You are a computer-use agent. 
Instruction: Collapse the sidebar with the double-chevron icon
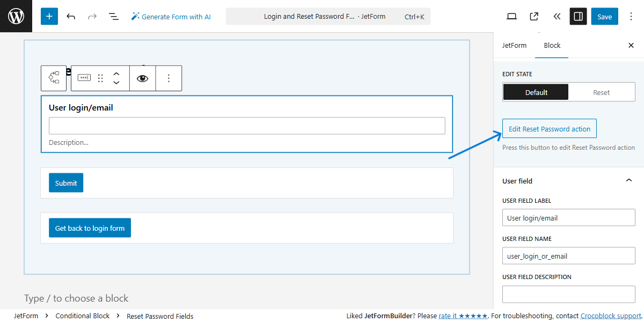click(557, 16)
